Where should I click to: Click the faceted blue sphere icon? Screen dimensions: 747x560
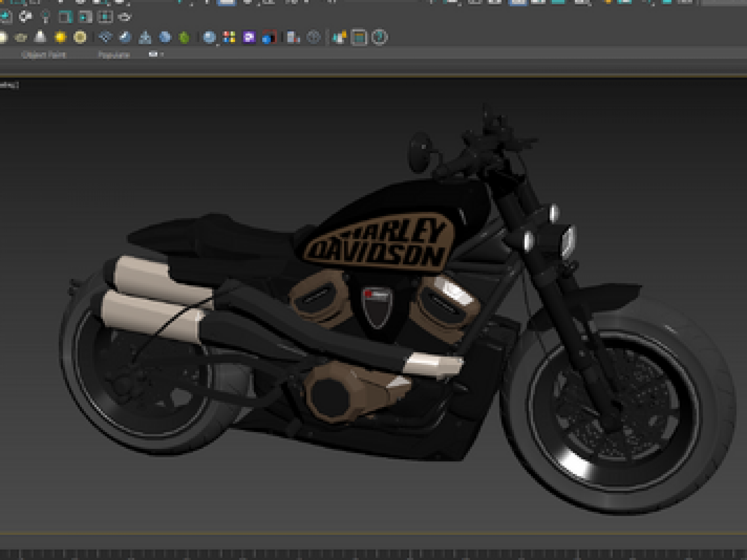[165, 37]
